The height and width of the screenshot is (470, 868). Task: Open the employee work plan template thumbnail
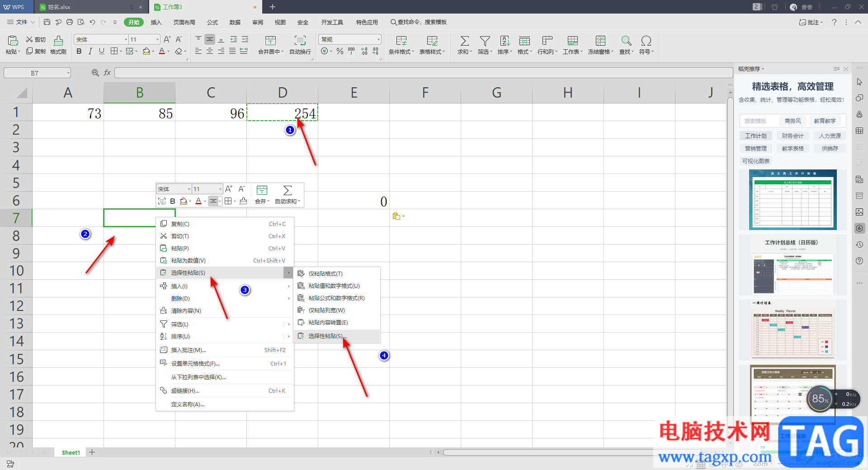click(793, 200)
